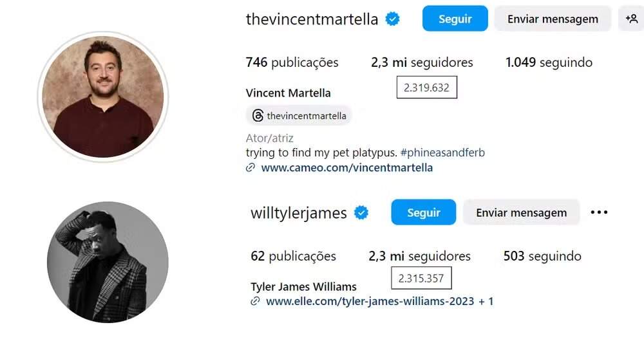This screenshot has width=644, height=361.
Task: Click link icon beside the cameo.com URL
Action: [x=251, y=167]
